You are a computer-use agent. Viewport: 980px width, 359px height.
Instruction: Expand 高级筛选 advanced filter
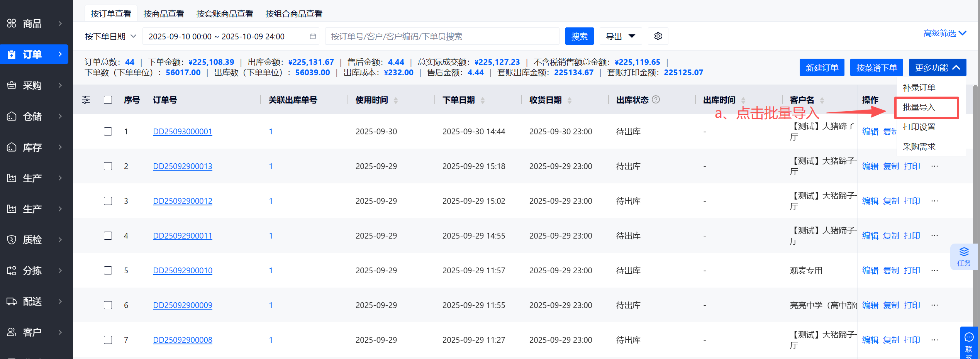944,33
